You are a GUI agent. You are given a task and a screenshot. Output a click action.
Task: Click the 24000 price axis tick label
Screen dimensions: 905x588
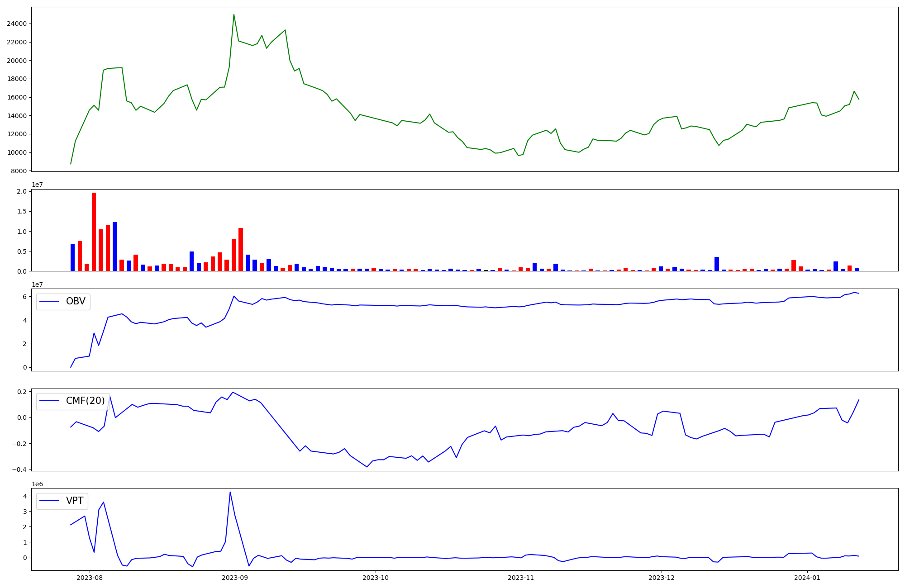point(17,24)
